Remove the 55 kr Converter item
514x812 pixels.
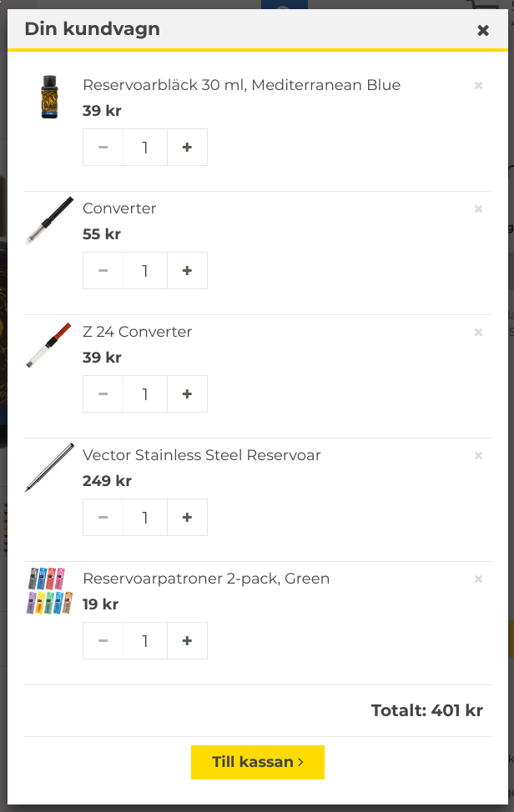pos(478,208)
